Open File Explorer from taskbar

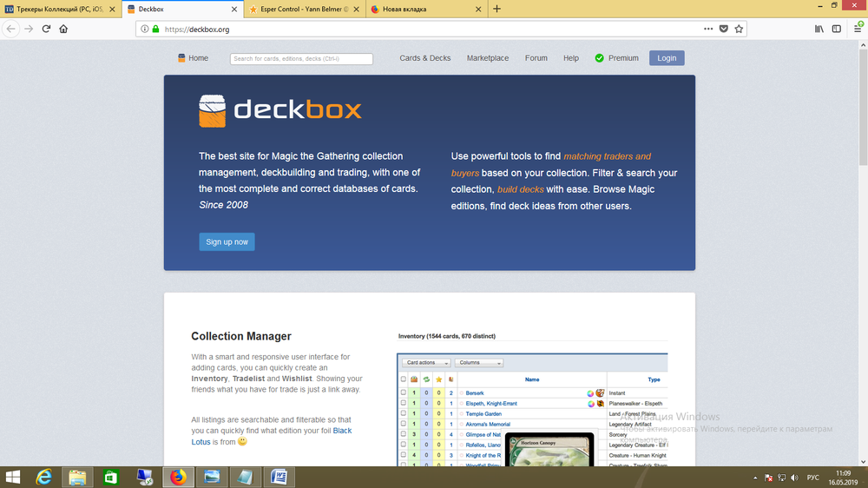coord(77,477)
